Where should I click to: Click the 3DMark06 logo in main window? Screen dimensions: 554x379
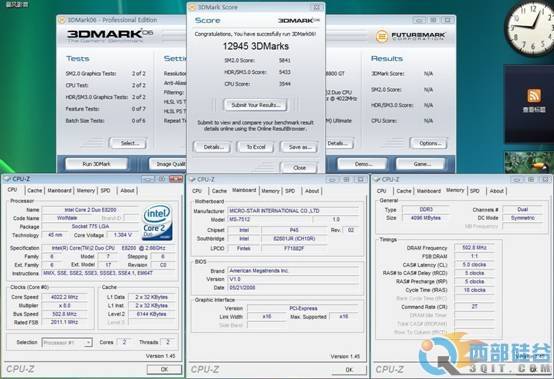pyautogui.click(x=110, y=34)
